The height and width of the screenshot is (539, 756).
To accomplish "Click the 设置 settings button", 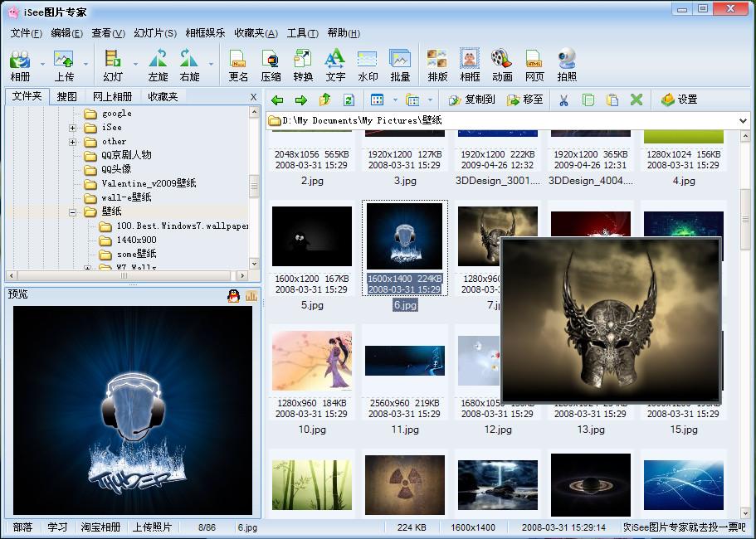I will [x=679, y=100].
